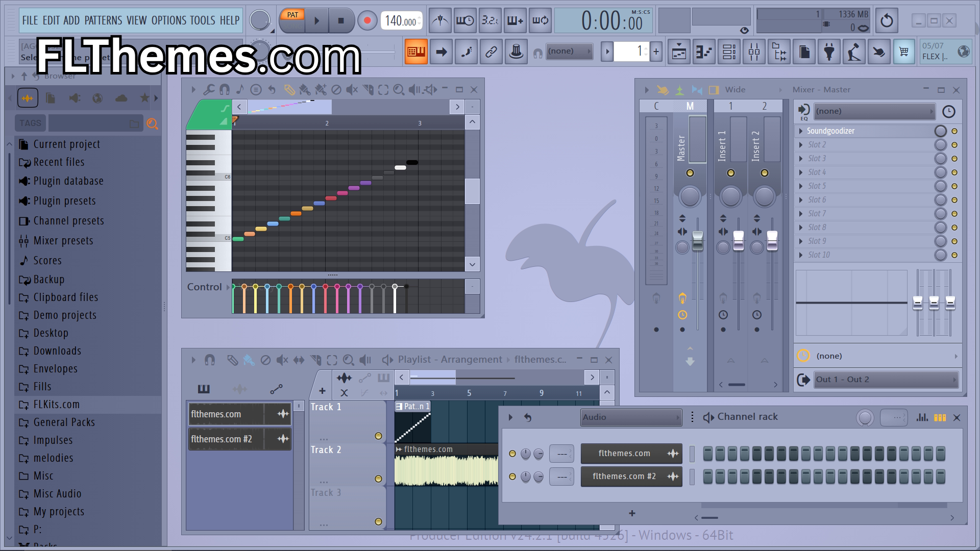Toggle the 3-2-1 countdown before recording
Screen dimensions: 980x551
(x=490, y=20)
